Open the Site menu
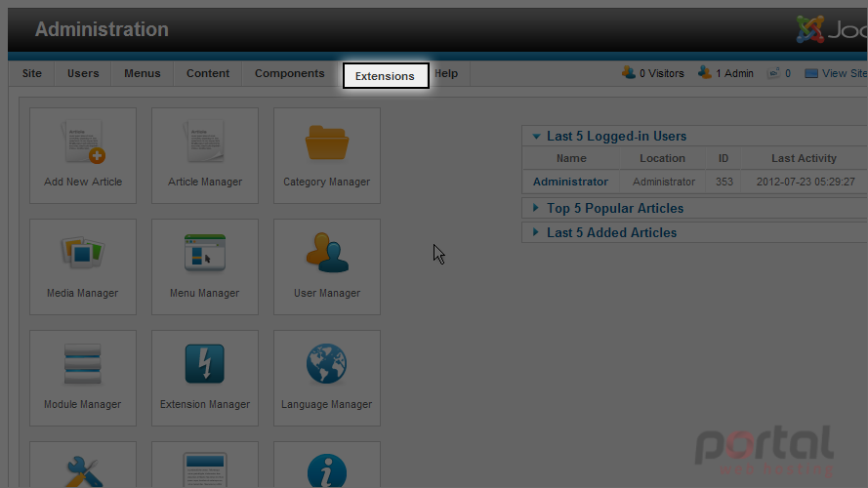Image resolution: width=868 pixels, height=488 pixels. pos(32,73)
